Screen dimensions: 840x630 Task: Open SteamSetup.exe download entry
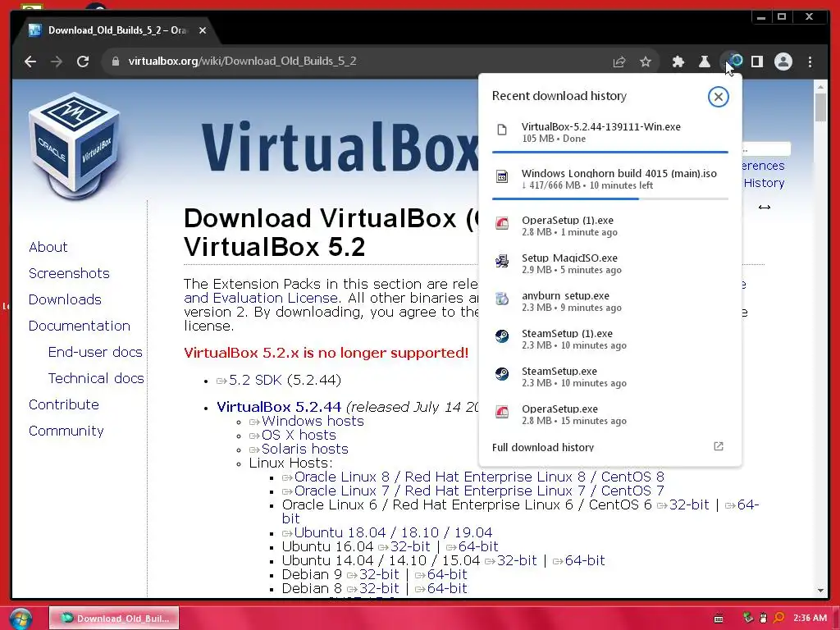(x=610, y=377)
